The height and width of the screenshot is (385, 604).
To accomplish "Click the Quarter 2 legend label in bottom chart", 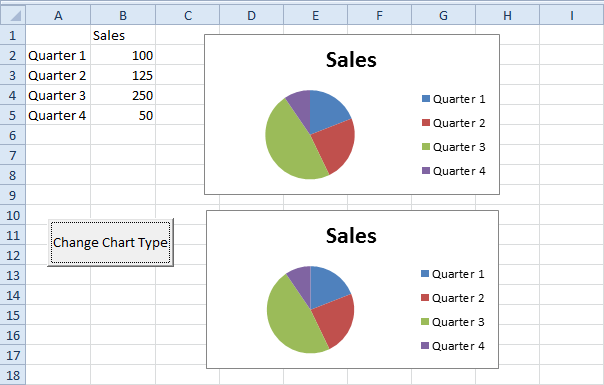I will [458, 298].
